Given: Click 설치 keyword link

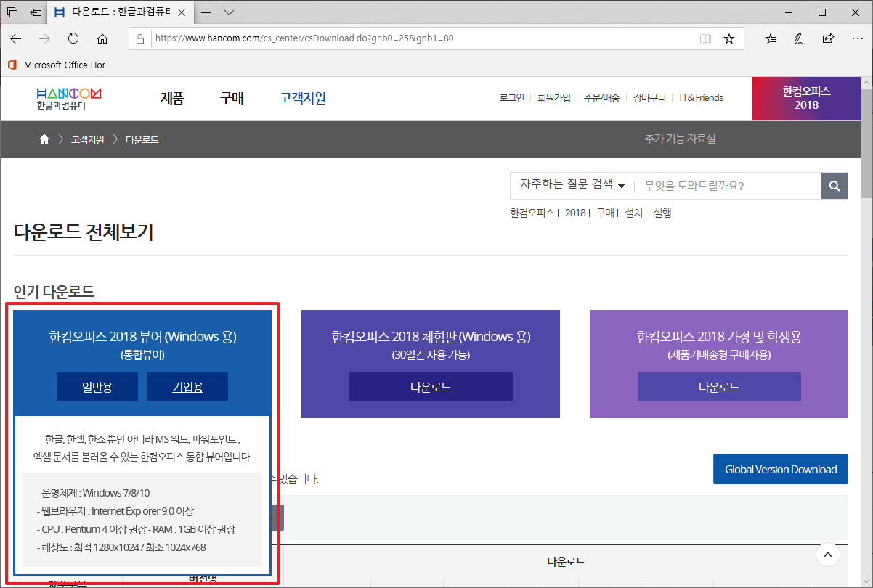Looking at the screenshot, I should (x=633, y=213).
